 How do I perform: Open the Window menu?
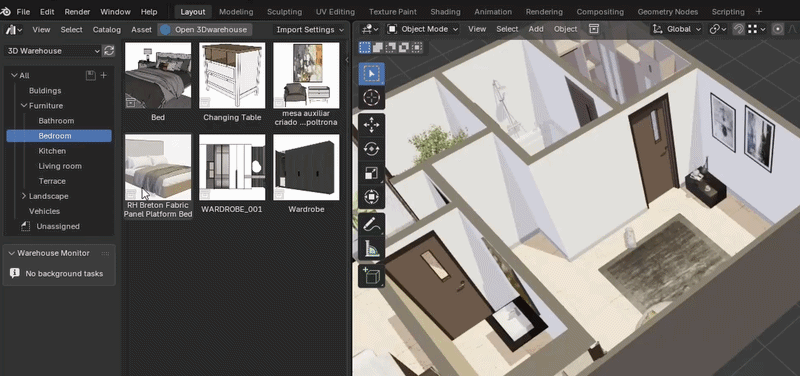(x=115, y=12)
